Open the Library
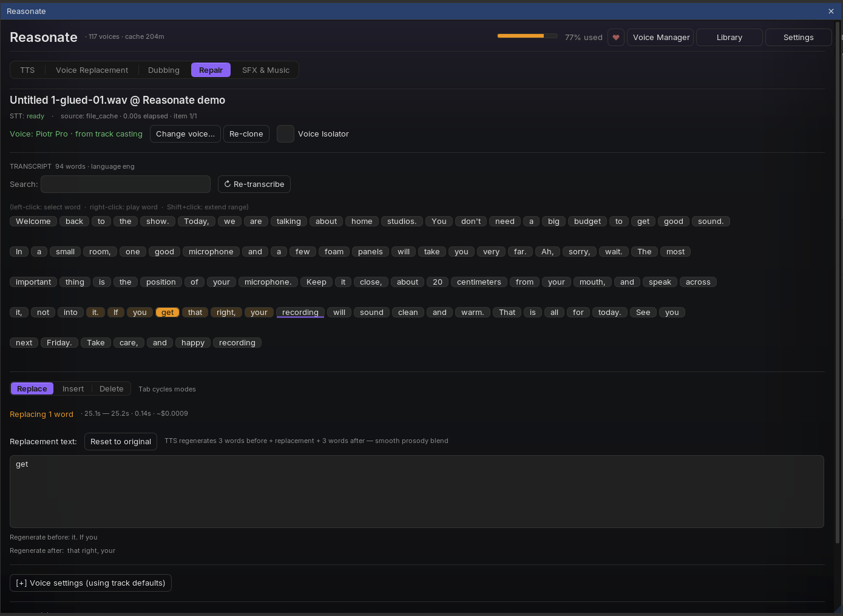Image resolution: width=843 pixels, height=616 pixels. 730,37
